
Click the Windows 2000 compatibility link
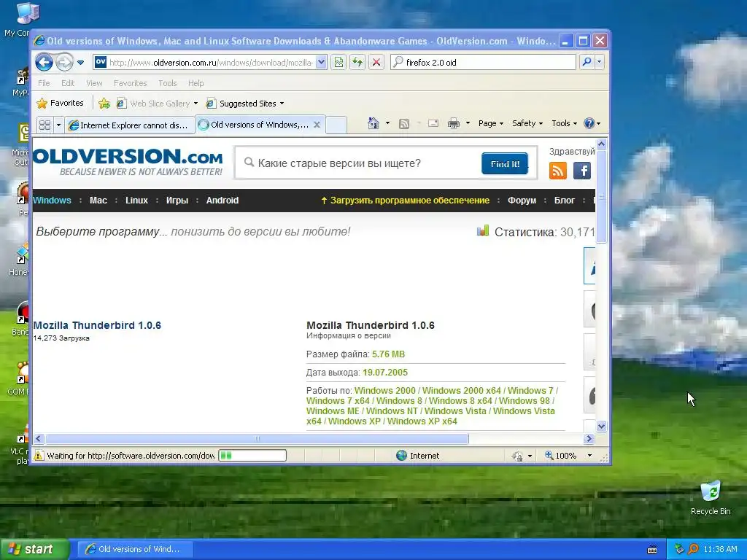coord(385,391)
